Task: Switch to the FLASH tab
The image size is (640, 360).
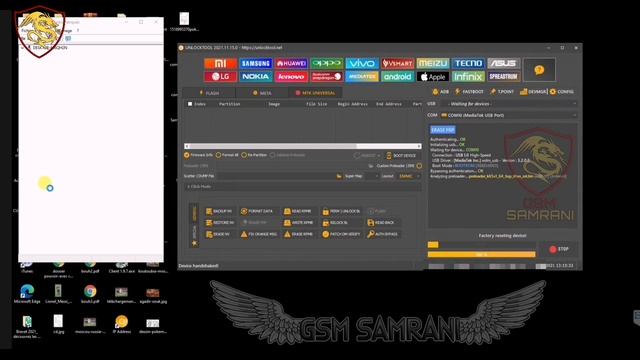Action: point(209,93)
